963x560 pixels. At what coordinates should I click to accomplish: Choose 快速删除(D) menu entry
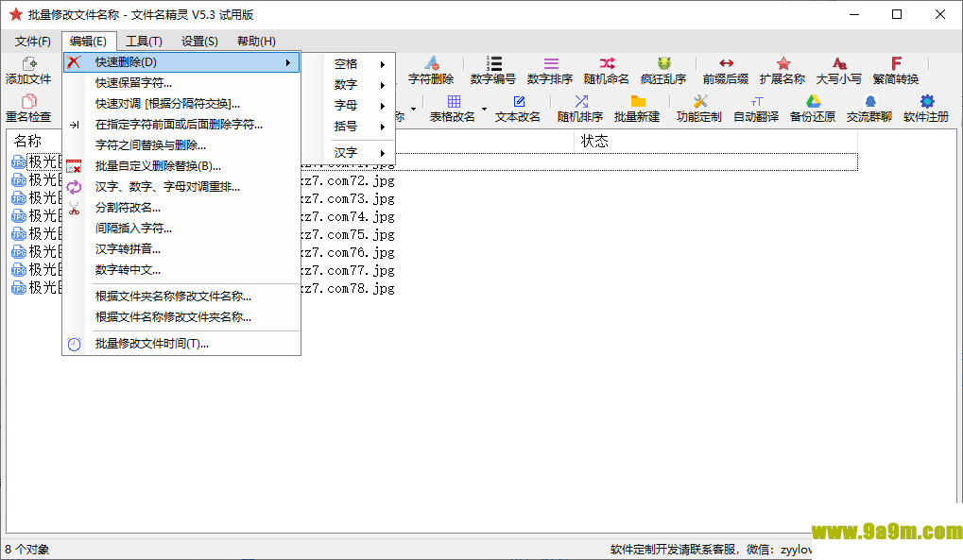(181, 62)
